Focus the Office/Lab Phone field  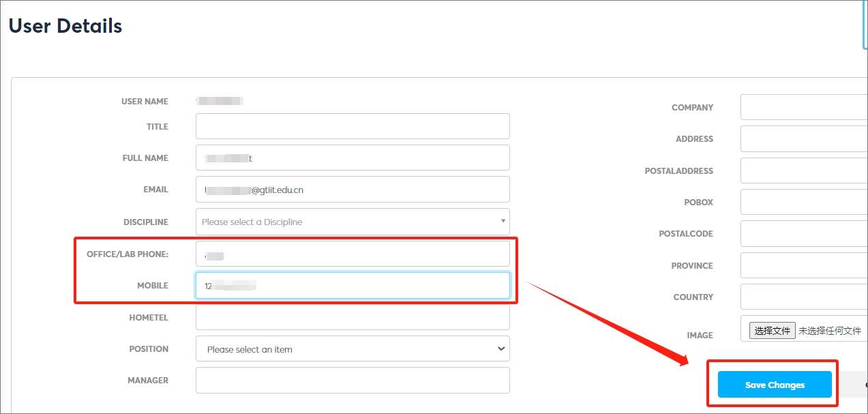[x=353, y=254]
